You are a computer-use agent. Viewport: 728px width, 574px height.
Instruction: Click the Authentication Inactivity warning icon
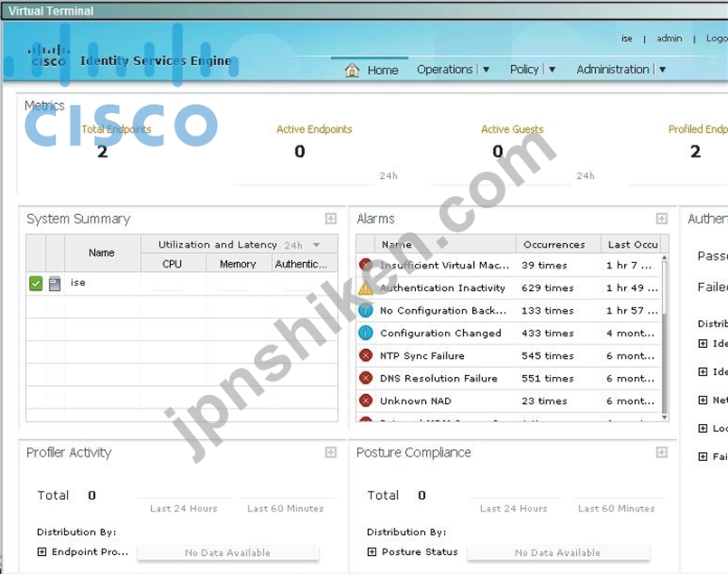pos(366,287)
